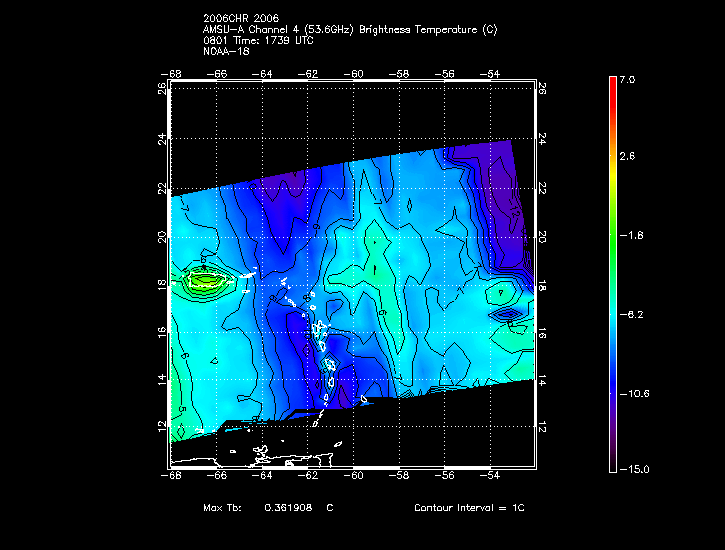Select the -62 longitude label on bottom axis
This screenshot has height=550, width=725.
307,476
